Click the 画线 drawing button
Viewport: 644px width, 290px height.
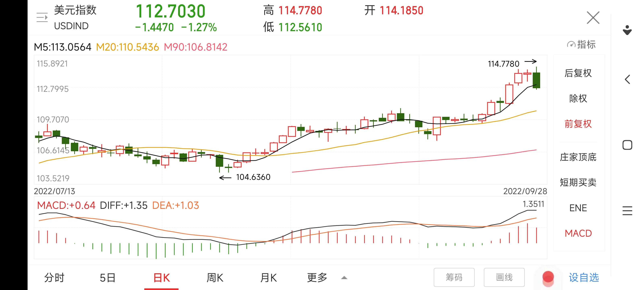(x=504, y=277)
